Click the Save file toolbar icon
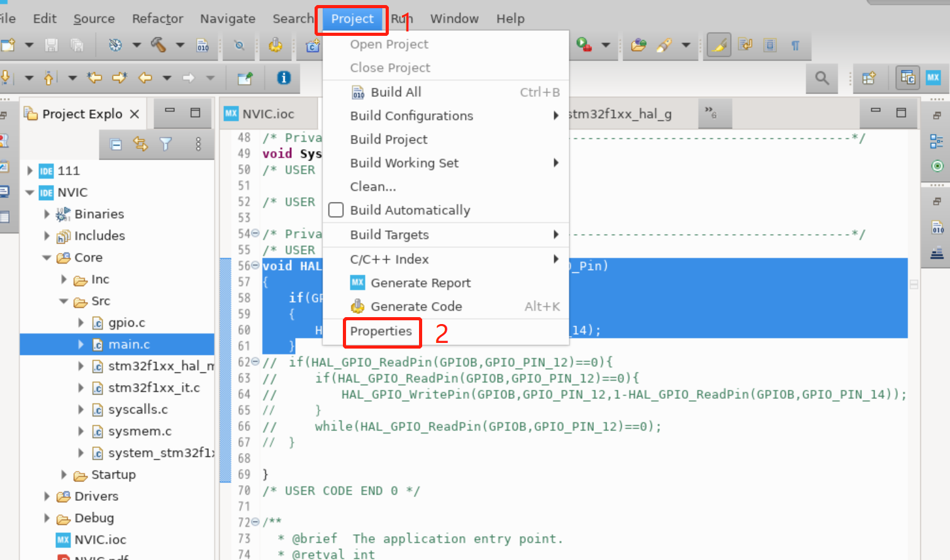The width and height of the screenshot is (950, 560). click(x=52, y=45)
